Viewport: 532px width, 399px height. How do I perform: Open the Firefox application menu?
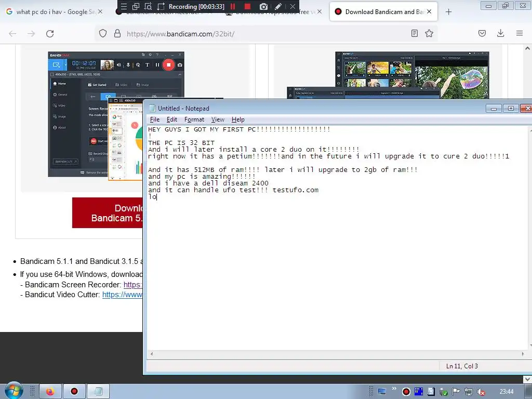520,33
